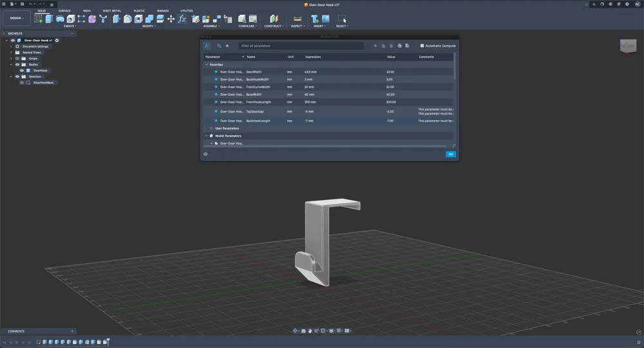Collapse the Favorites group
644x348 pixels.
click(207, 64)
